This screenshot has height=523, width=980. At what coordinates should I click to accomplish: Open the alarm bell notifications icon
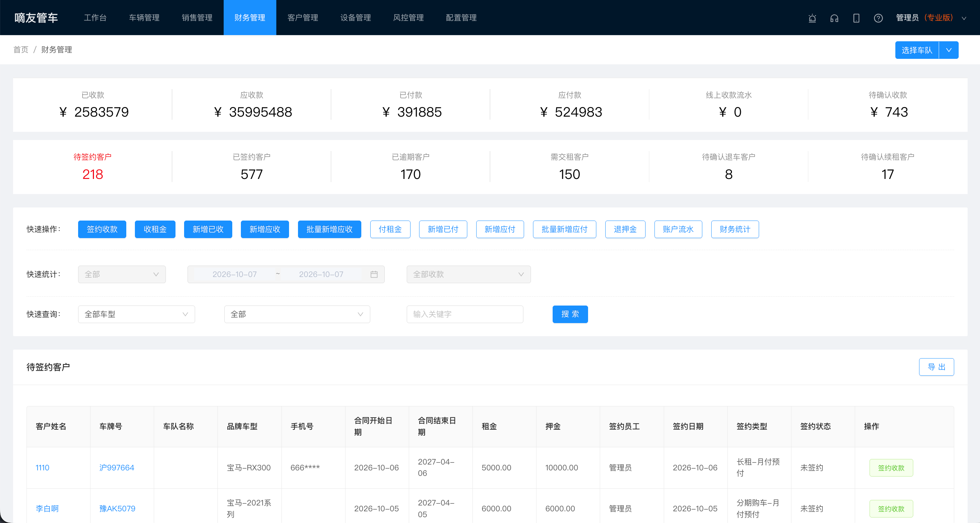812,18
